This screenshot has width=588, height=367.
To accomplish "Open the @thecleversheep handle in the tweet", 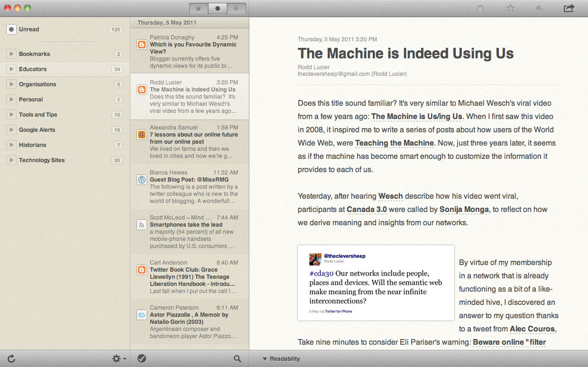I will coord(345,256).
